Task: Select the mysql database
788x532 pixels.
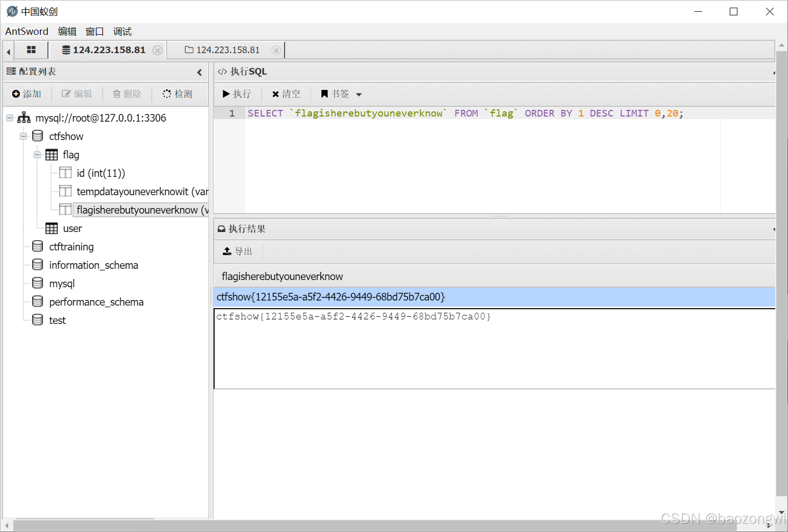Action: (62, 283)
